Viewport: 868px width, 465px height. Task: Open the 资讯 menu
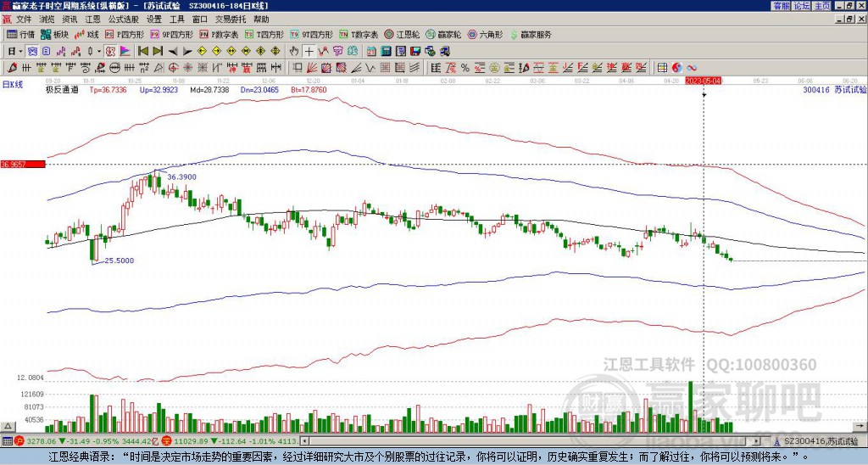[70, 20]
